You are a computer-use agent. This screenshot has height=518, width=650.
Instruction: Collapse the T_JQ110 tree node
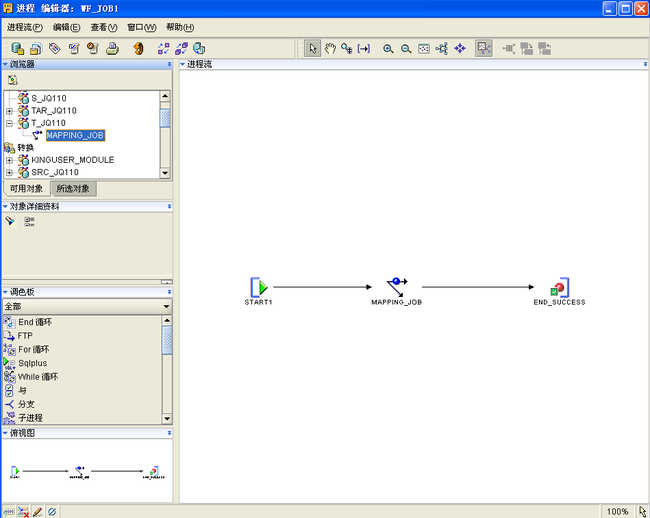(9, 123)
